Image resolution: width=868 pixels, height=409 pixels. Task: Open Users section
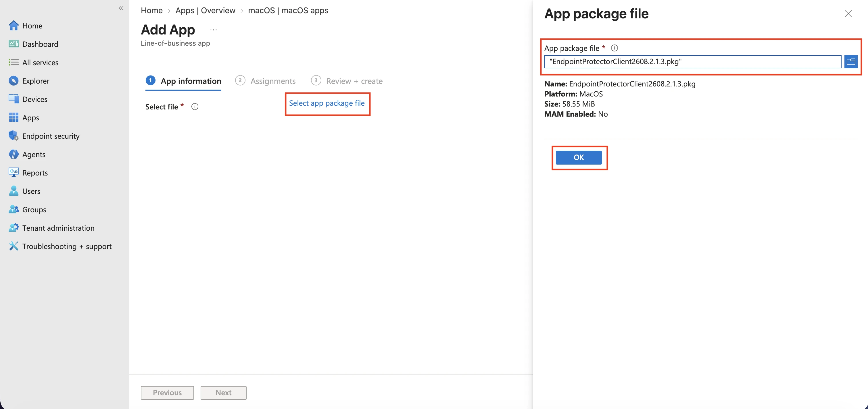click(24, 191)
